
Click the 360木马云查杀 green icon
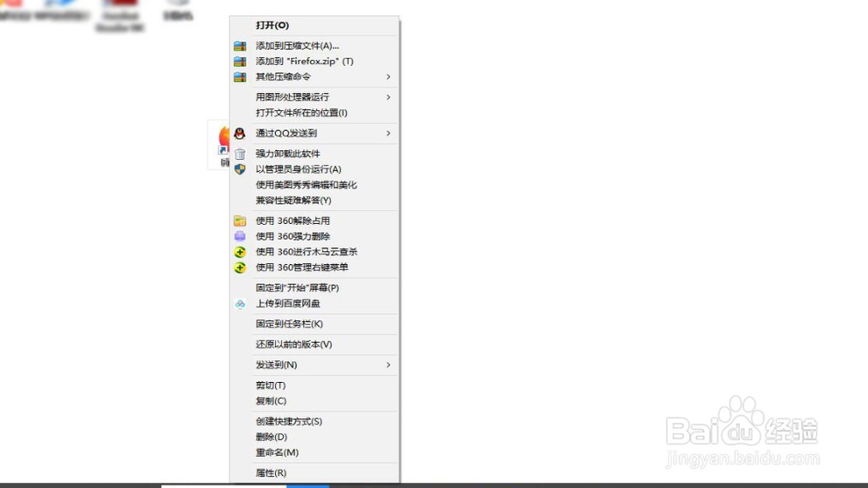click(x=240, y=252)
